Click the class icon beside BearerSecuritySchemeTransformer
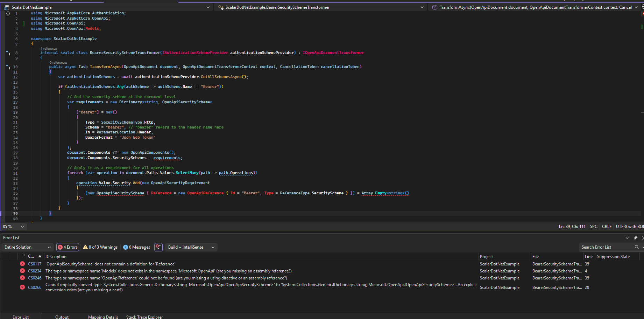Screen dimensions: 644x319 (221, 7)
